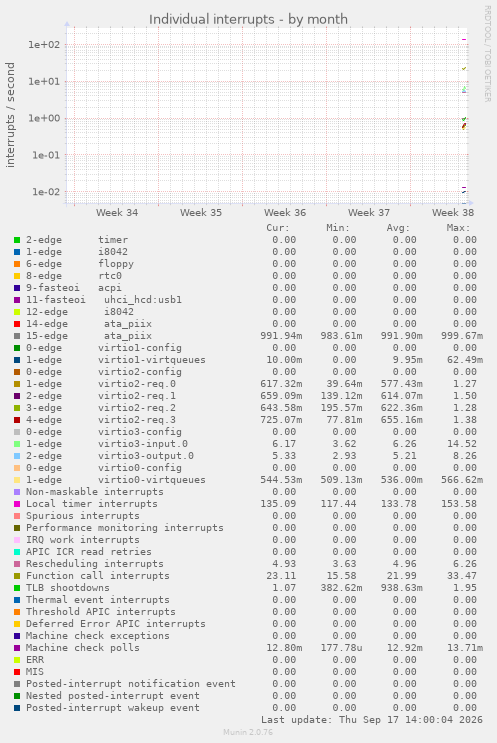Click the Last update timestamp text

pyautogui.click(x=372, y=720)
